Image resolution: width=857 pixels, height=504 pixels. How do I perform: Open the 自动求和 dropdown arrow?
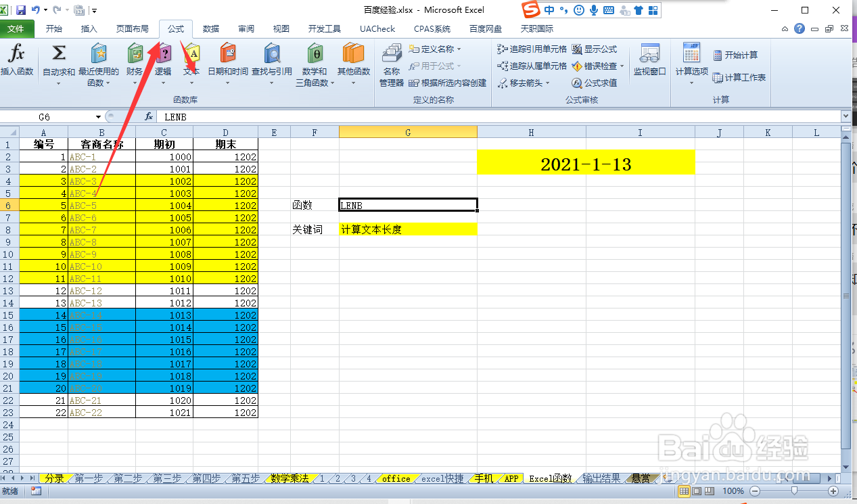click(59, 83)
